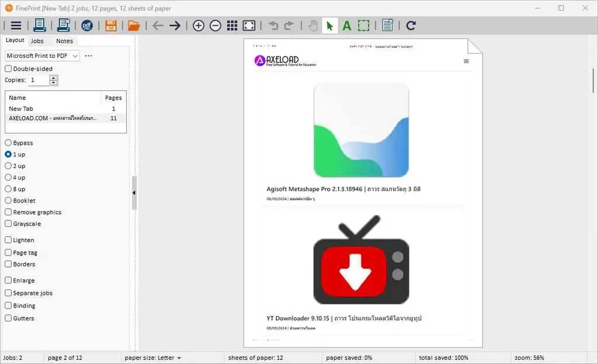Increase copies with the up spinner
Screen dimensions: 598x364
(x=53, y=78)
